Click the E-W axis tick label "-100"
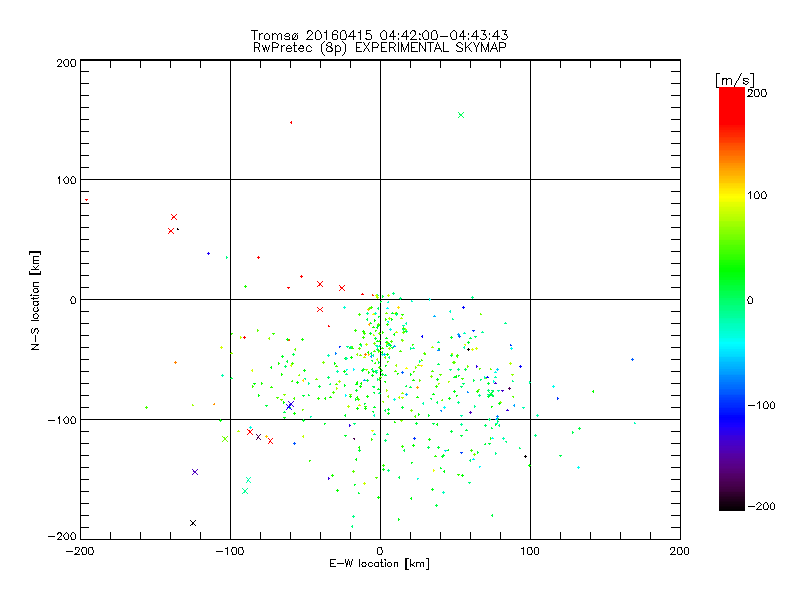 point(230,551)
